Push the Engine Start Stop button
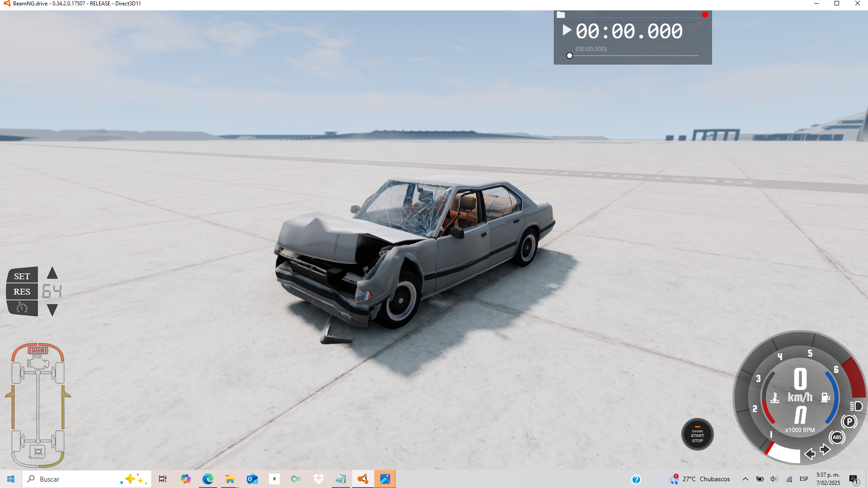868x488 pixels. (x=698, y=434)
